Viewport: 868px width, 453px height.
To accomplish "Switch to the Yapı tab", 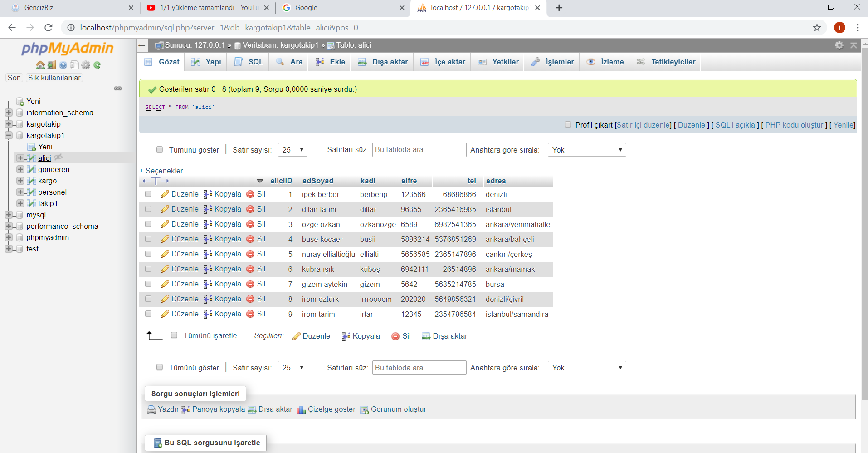I will 207,62.
